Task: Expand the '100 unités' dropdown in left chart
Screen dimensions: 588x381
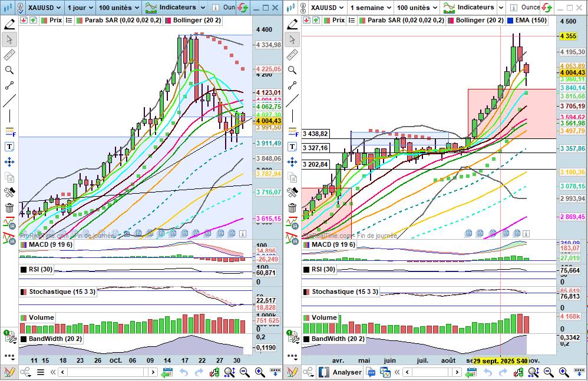Action: (x=118, y=8)
